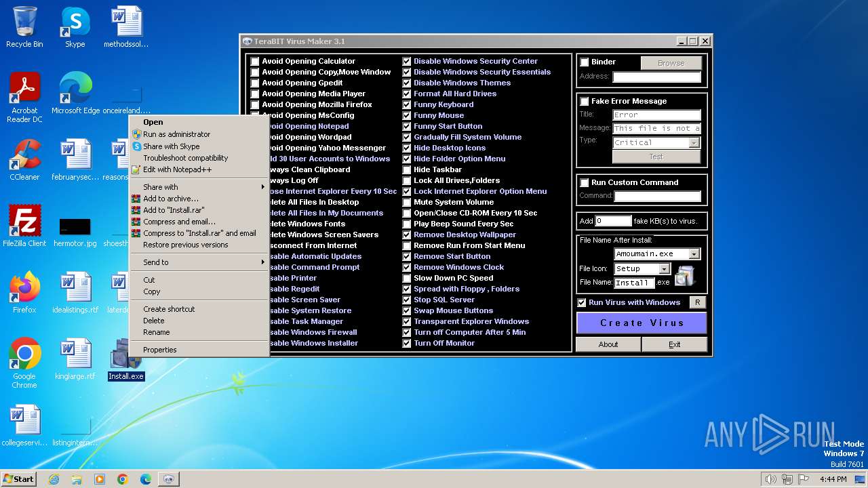The image size is (868, 488).
Task: Enable Run Custom Command checkbox
Action: click(585, 183)
